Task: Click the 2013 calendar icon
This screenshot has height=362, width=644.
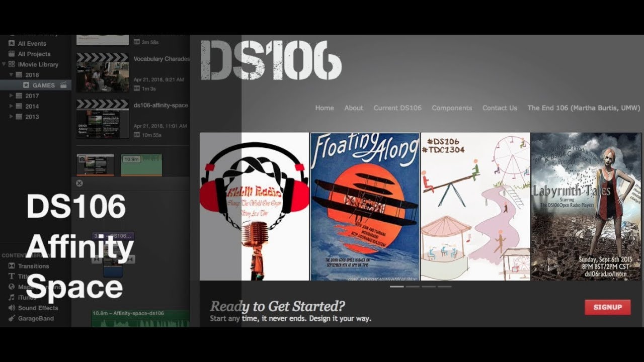Action: pyautogui.click(x=19, y=117)
